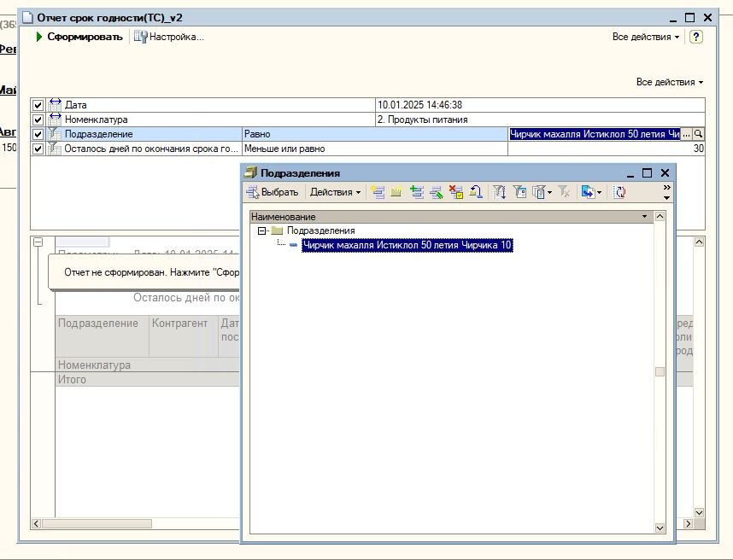This screenshot has height=560, width=733.
Task: Maximize the Отчет срок годности window
Action: click(x=690, y=18)
